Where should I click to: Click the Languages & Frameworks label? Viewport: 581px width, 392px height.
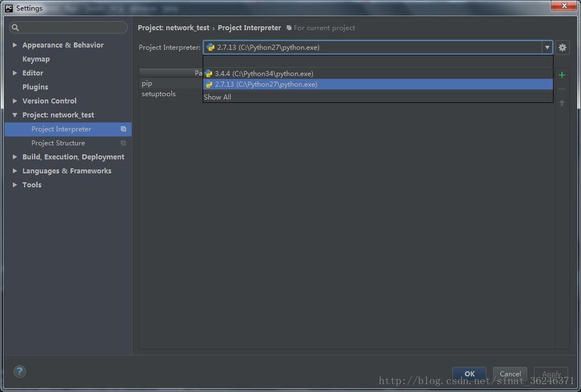[x=67, y=171]
